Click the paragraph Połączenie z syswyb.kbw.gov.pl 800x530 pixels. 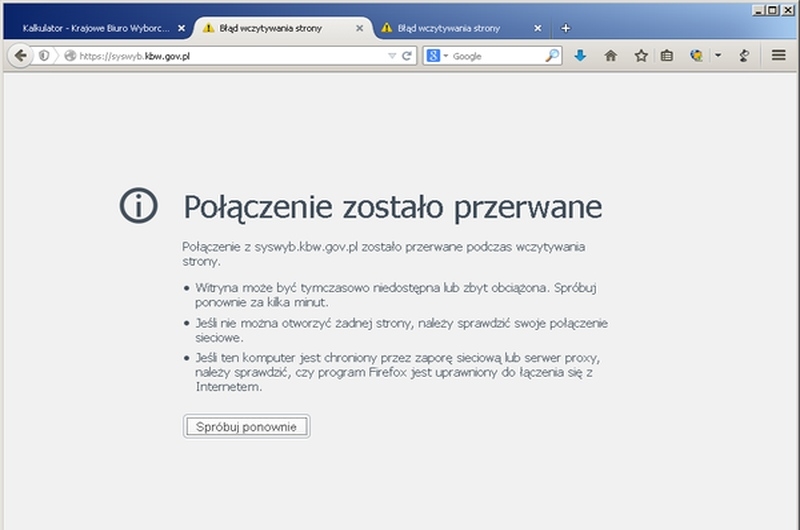384,254
